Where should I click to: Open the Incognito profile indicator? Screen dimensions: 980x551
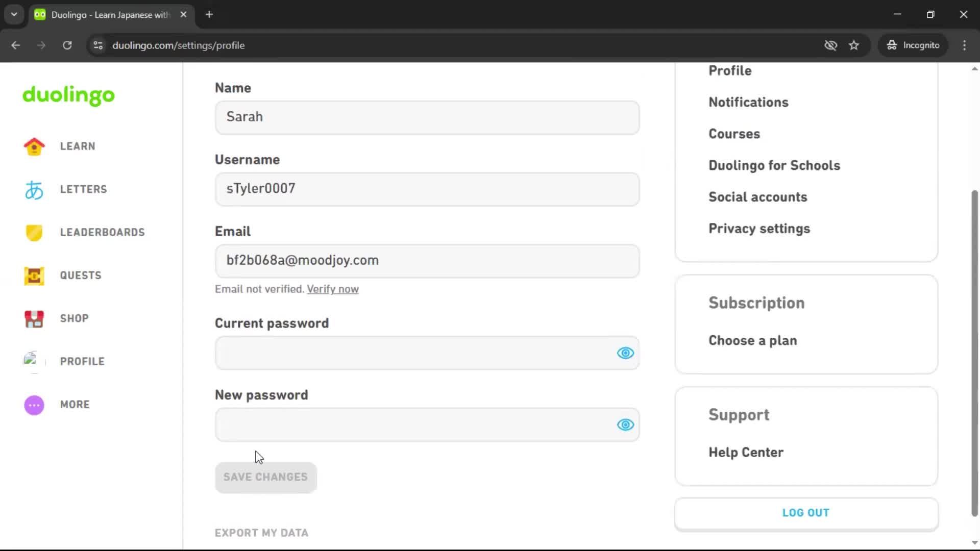tap(912, 45)
